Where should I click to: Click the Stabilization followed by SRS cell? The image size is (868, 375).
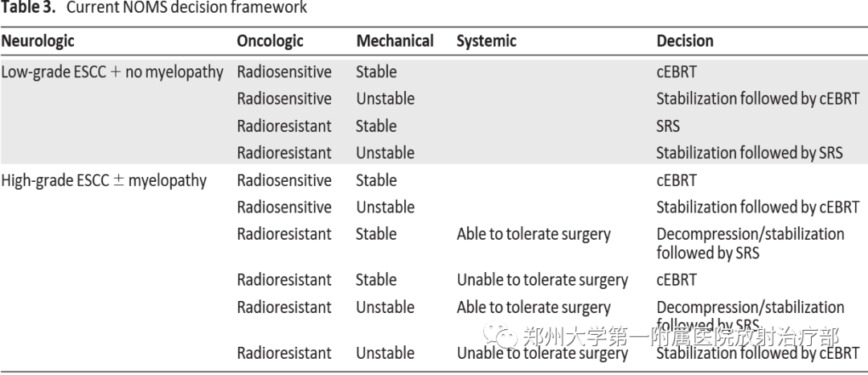point(750,153)
